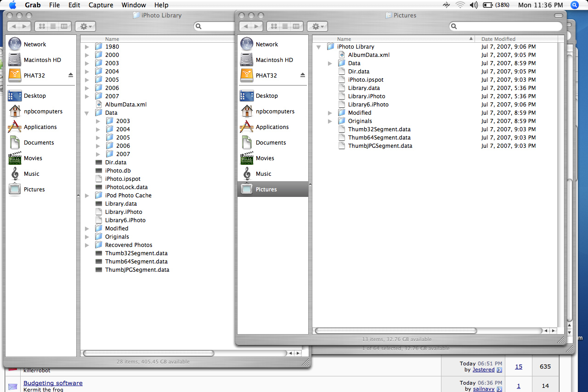Switch Pictures window to list view
588x392 pixels.
tap(285, 26)
